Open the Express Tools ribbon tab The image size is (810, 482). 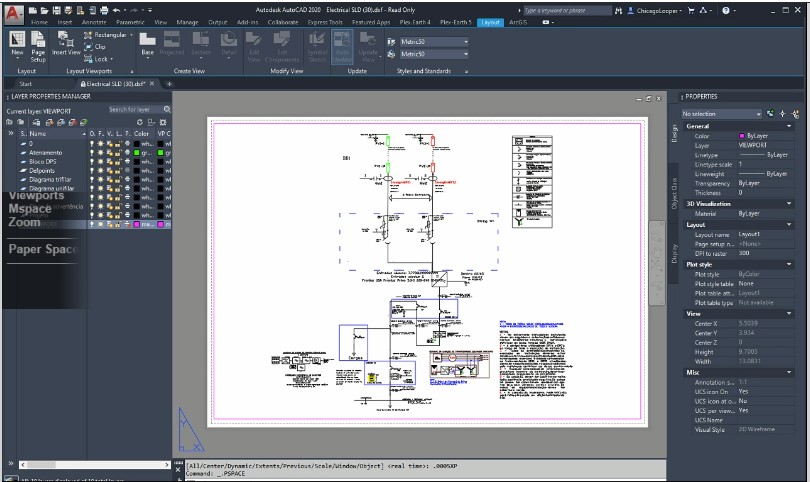325,22
